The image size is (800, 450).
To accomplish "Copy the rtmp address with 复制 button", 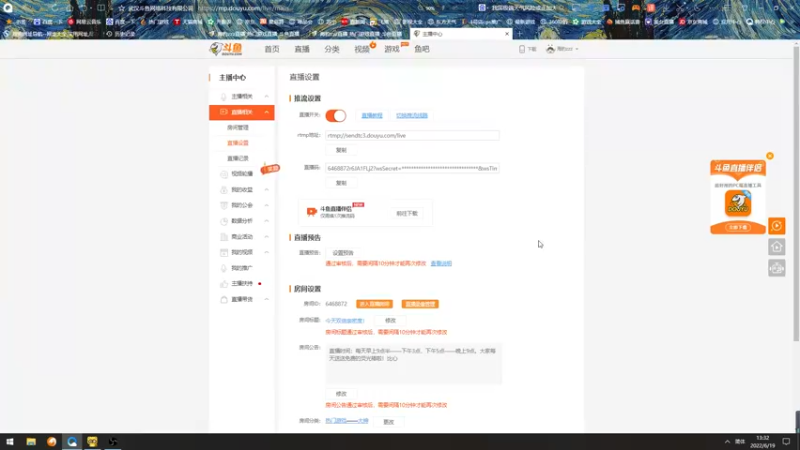I will [341, 150].
